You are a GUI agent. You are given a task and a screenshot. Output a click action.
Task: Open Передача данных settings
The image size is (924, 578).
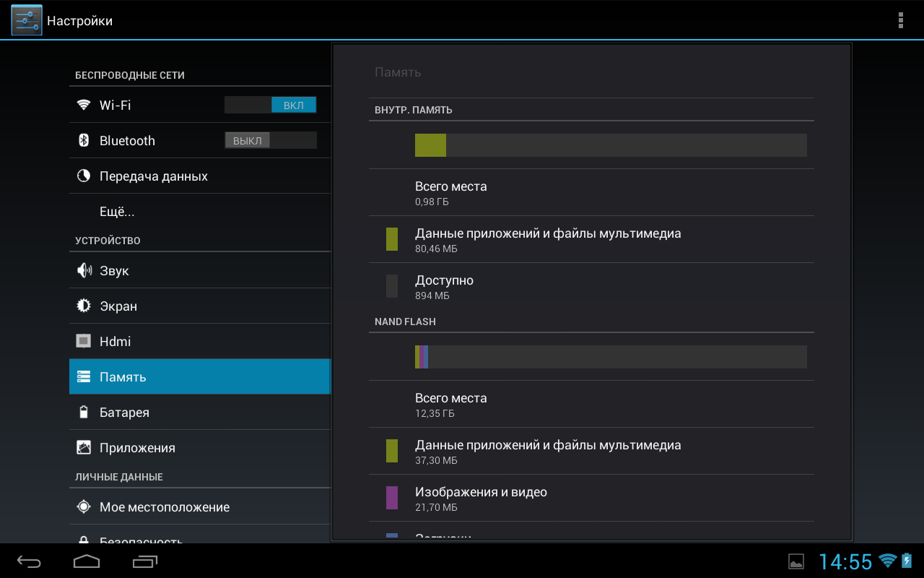pos(200,176)
